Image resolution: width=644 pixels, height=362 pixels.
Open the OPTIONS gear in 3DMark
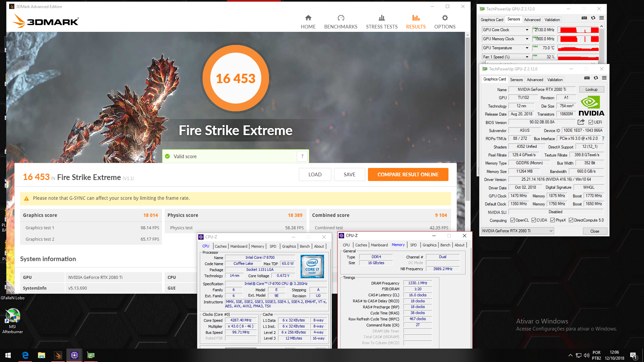coord(445,22)
